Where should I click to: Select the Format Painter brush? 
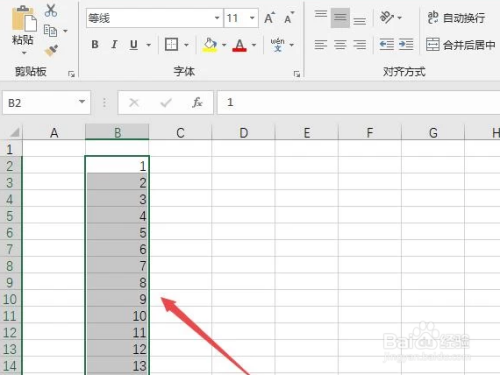pos(51,50)
